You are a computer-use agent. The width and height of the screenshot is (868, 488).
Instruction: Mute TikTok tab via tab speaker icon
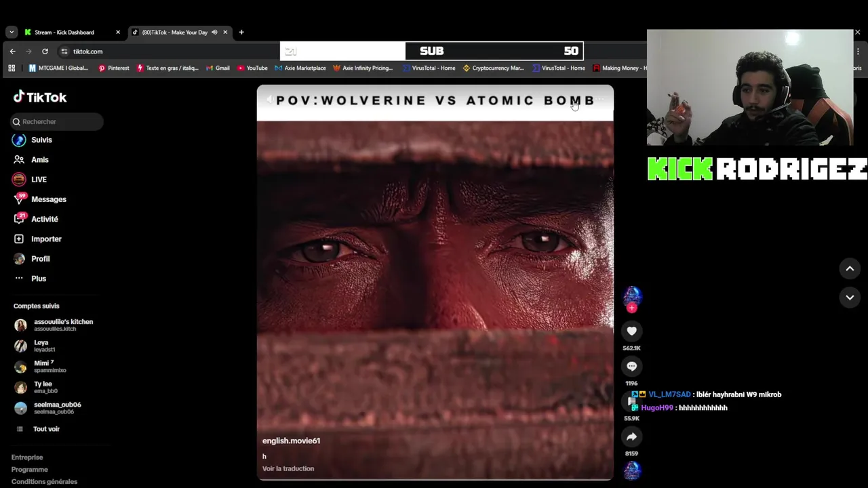214,32
